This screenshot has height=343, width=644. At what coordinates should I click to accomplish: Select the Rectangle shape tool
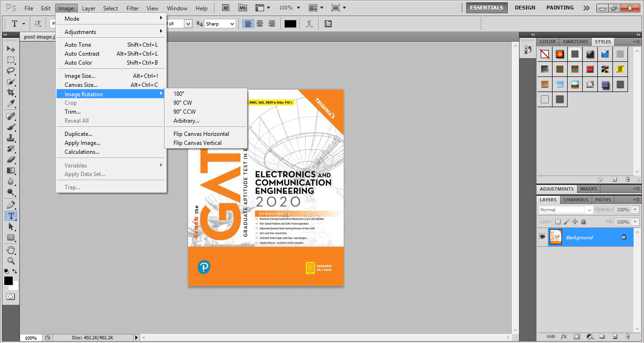click(x=10, y=237)
